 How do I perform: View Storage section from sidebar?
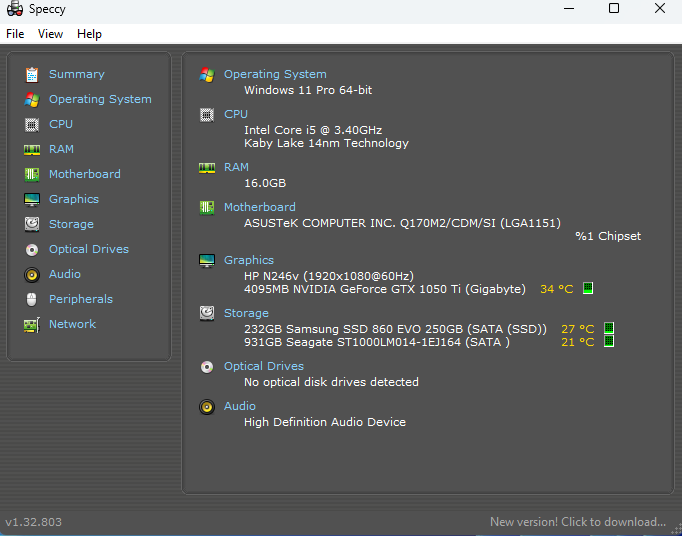coord(71,224)
